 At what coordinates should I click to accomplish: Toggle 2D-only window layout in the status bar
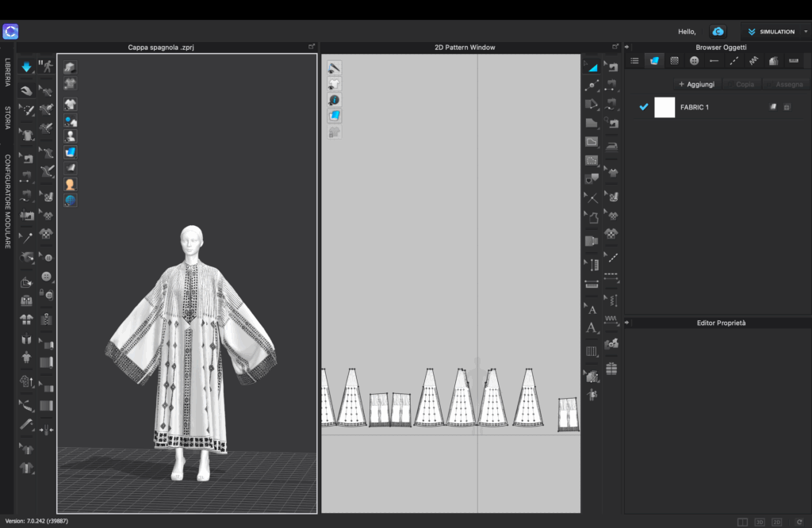click(777, 522)
